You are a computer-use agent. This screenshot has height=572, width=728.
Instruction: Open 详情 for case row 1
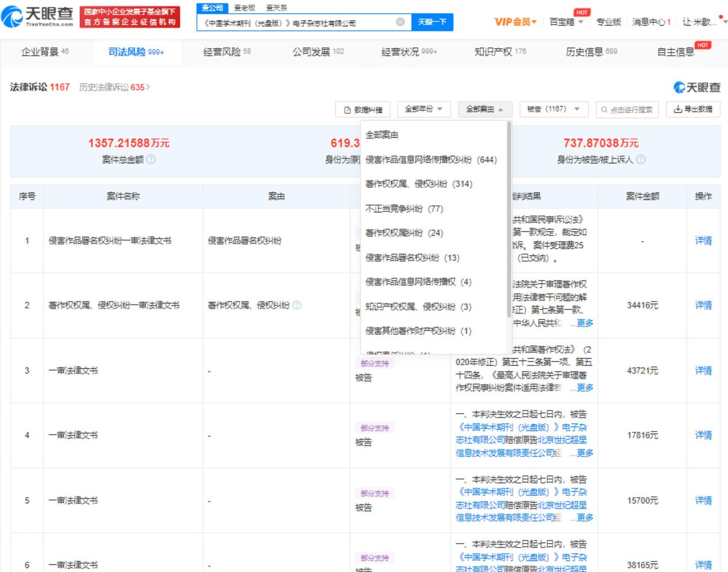point(703,241)
